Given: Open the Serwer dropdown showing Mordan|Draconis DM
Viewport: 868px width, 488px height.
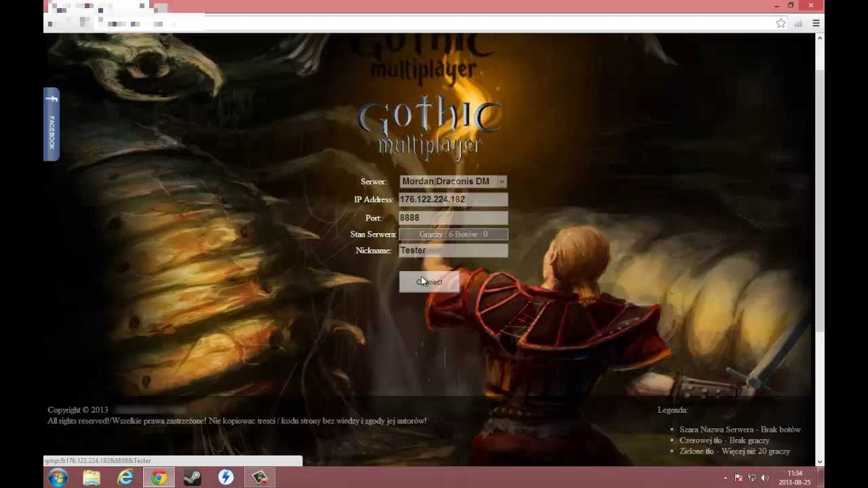Looking at the screenshot, I should click(453, 182).
